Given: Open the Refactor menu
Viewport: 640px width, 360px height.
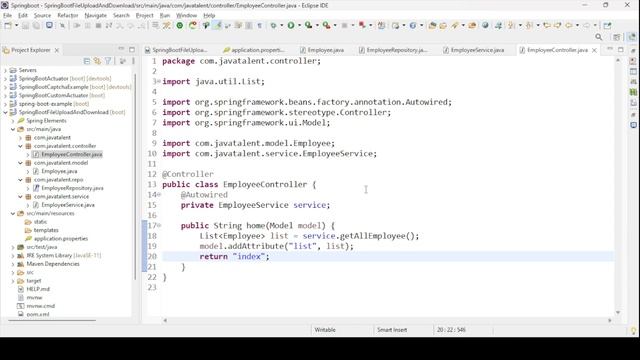Looking at the screenshot, I should click(x=68, y=15).
